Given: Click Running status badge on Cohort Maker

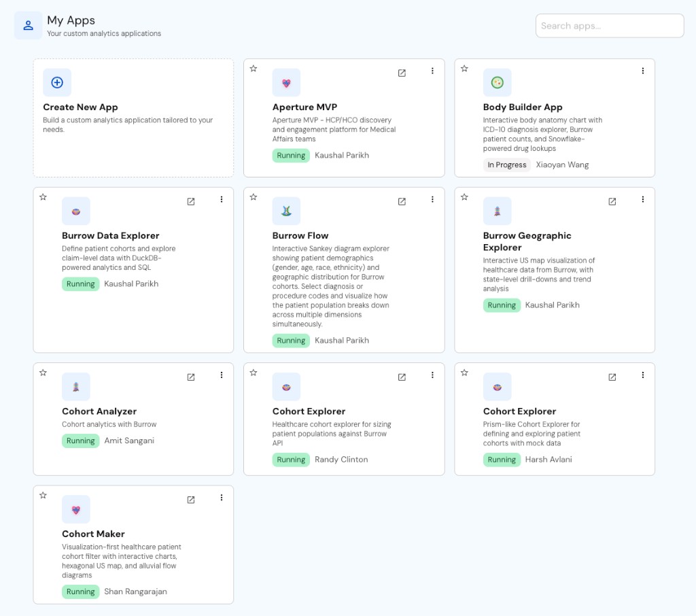Looking at the screenshot, I should [80, 592].
